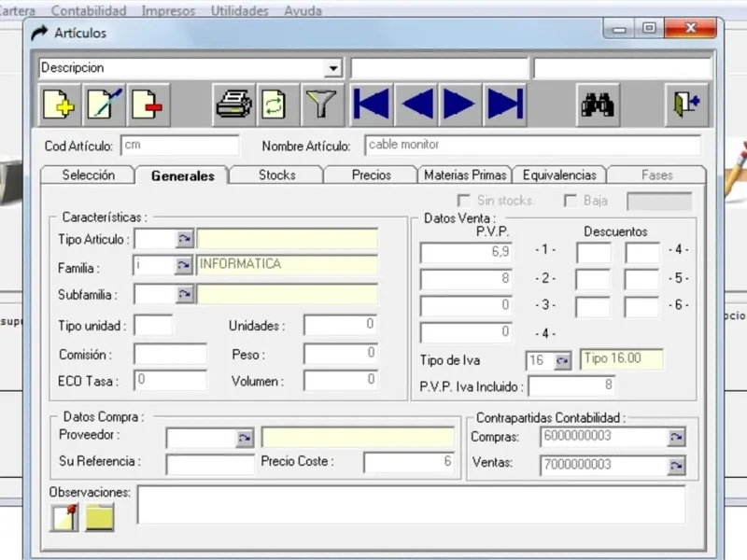This screenshot has height=560, width=747.
Task: Click the Compras account field
Action: tap(604, 437)
